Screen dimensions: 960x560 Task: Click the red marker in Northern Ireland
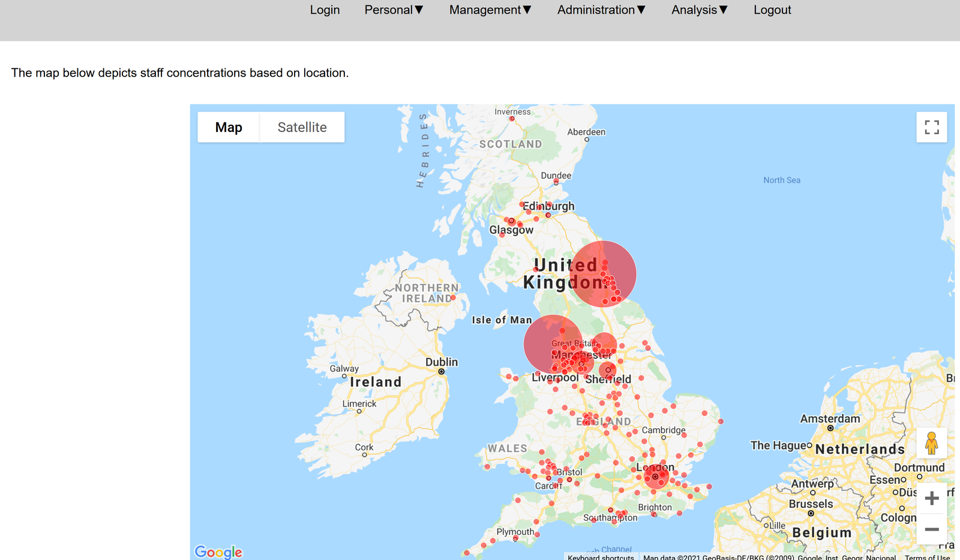point(453,297)
